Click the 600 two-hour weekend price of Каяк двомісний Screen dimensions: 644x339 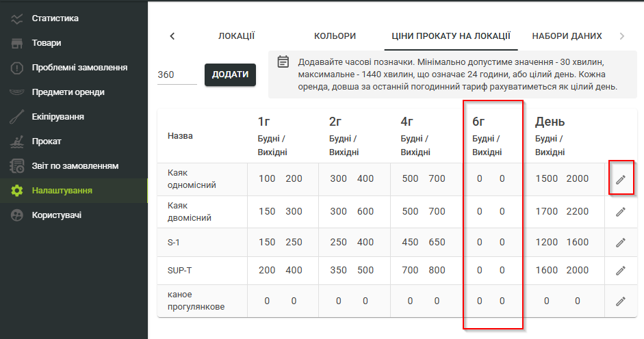coord(365,212)
